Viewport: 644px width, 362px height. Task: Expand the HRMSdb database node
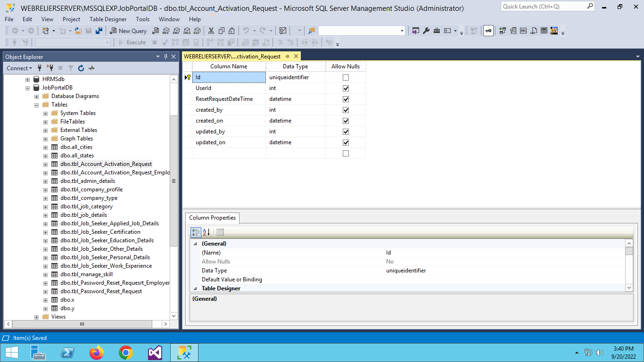pyautogui.click(x=27, y=79)
